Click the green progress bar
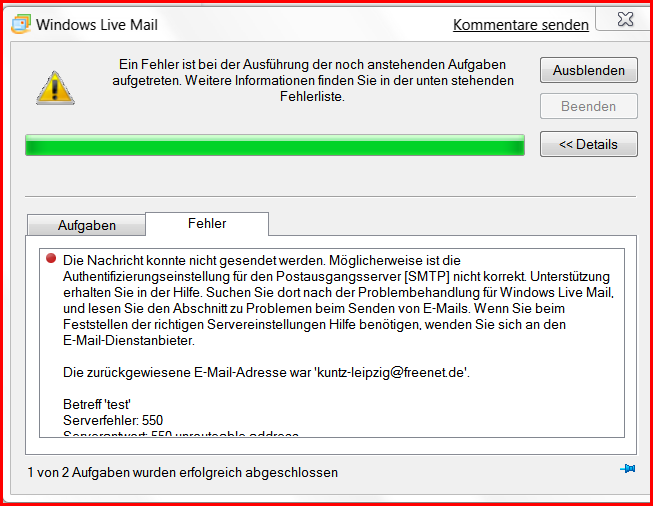 (x=275, y=145)
